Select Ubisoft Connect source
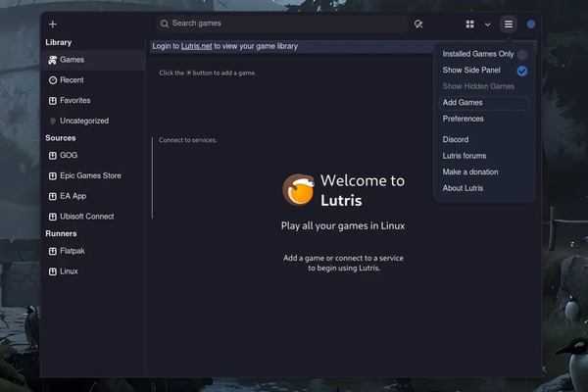Image resolution: width=588 pixels, height=392 pixels. [x=93, y=217]
